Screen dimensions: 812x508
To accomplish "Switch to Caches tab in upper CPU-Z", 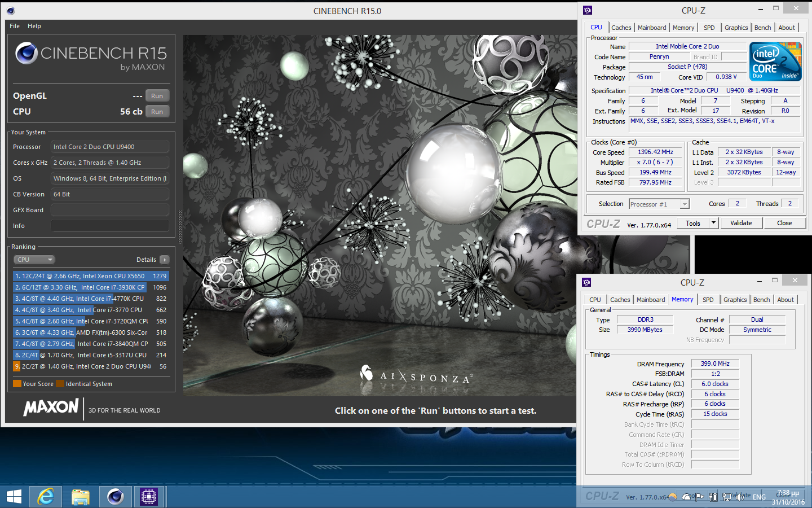I will pyautogui.click(x=621, y=28).
